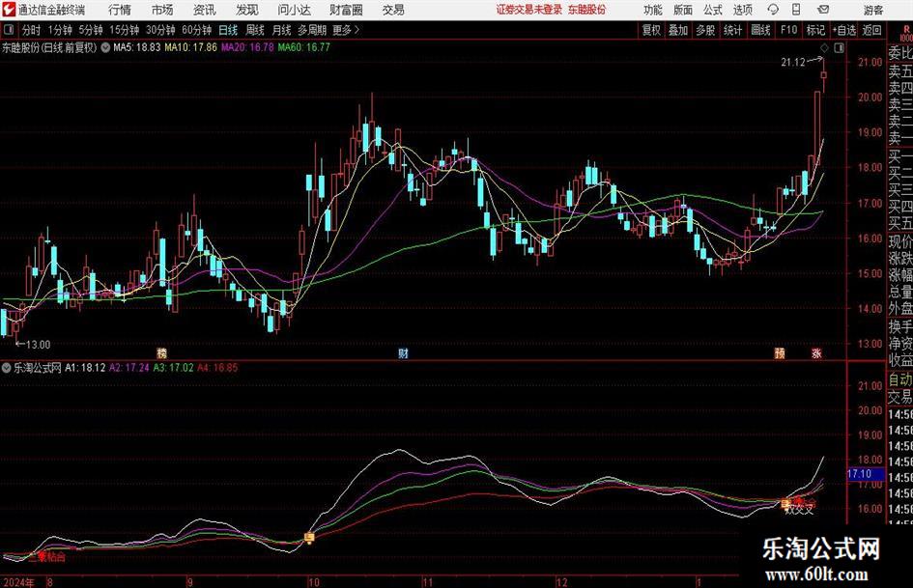
Task: Click the 多股 multi-stock button
Action: coord(705,30)
